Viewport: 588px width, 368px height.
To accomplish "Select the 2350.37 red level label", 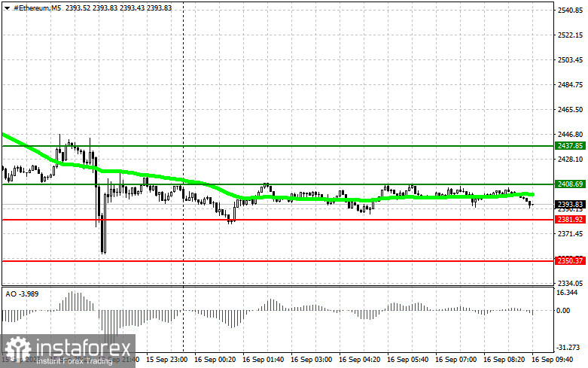I will (x=570, y=260).
